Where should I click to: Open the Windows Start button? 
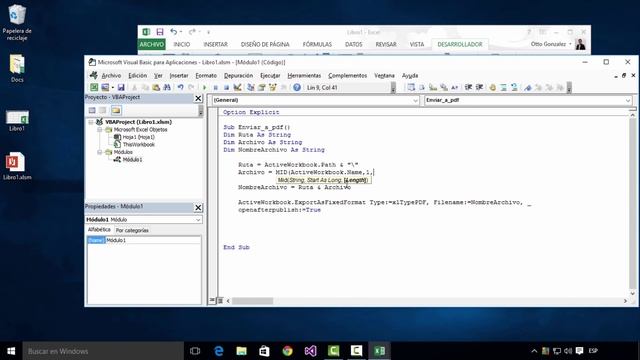click(x=11, y=351)
